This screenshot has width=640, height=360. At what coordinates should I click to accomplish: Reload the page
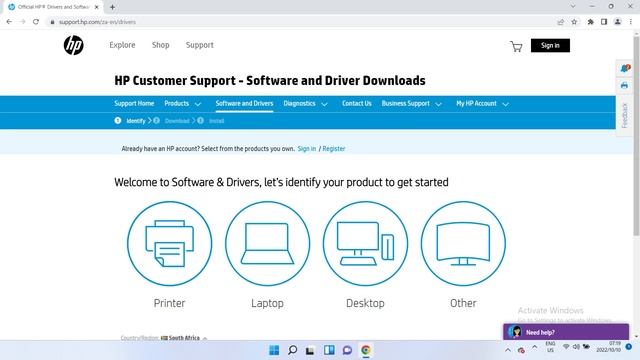pyautogui.click(x=36, y=22)
